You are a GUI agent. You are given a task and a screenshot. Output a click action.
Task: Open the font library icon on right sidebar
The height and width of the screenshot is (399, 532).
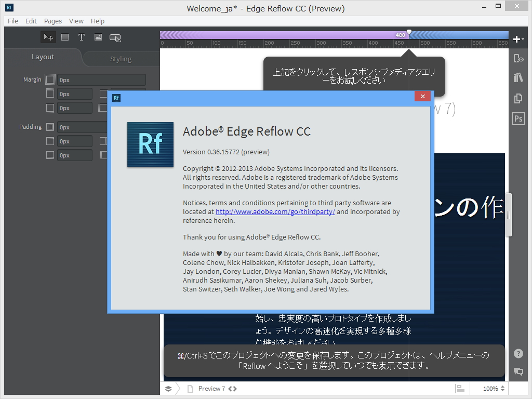pyautogui.click(x=518, y=78)
